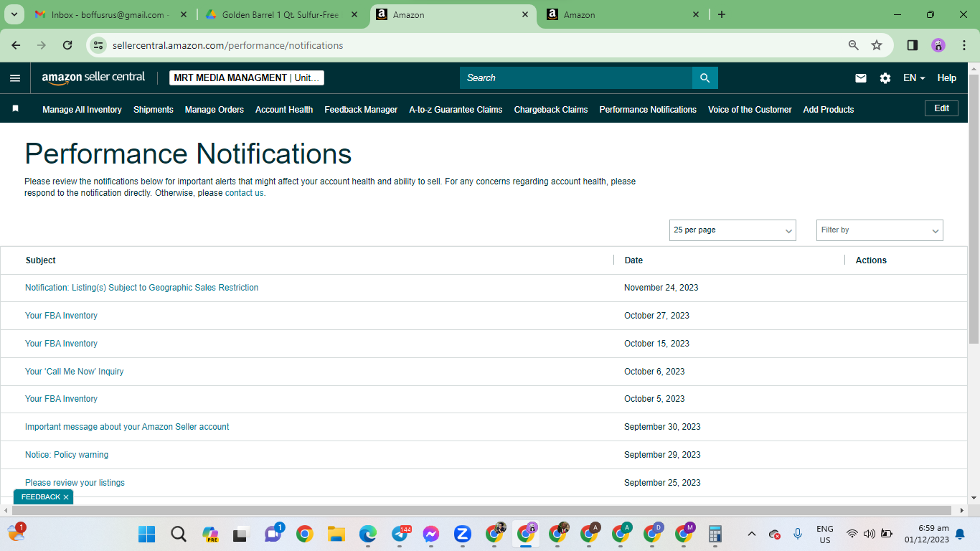Open the notification bell in the system tray
Screen dimensions: 980x551
[960, 534]
